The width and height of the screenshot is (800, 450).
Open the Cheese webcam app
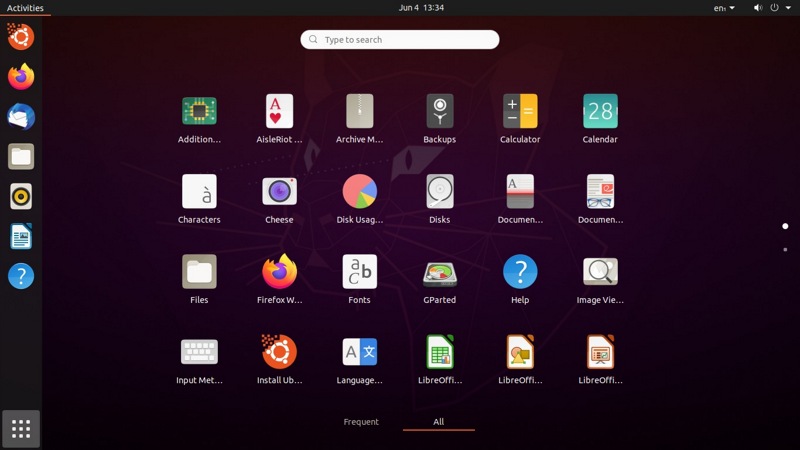pyautogui.click(x=279, y=191)
